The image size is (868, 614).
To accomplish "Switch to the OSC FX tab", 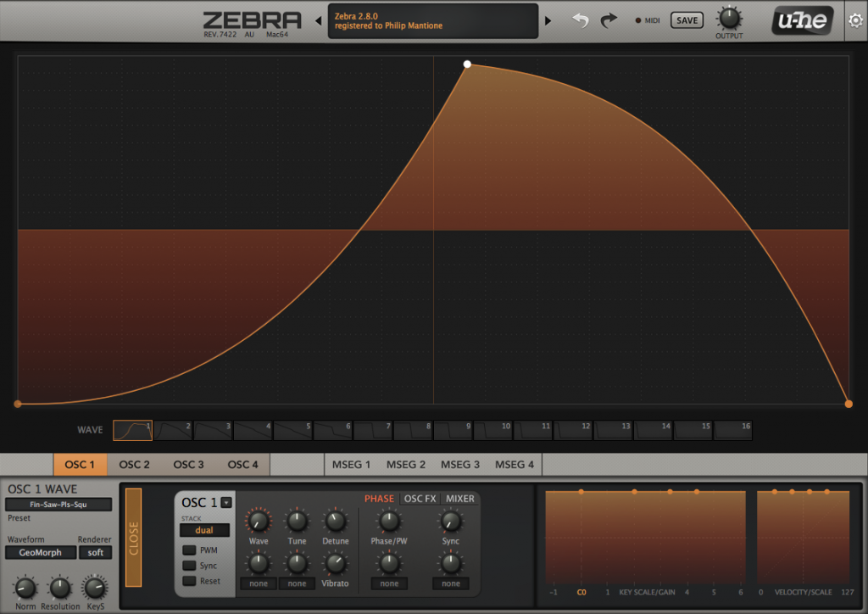I will click(x=419, y=499).
